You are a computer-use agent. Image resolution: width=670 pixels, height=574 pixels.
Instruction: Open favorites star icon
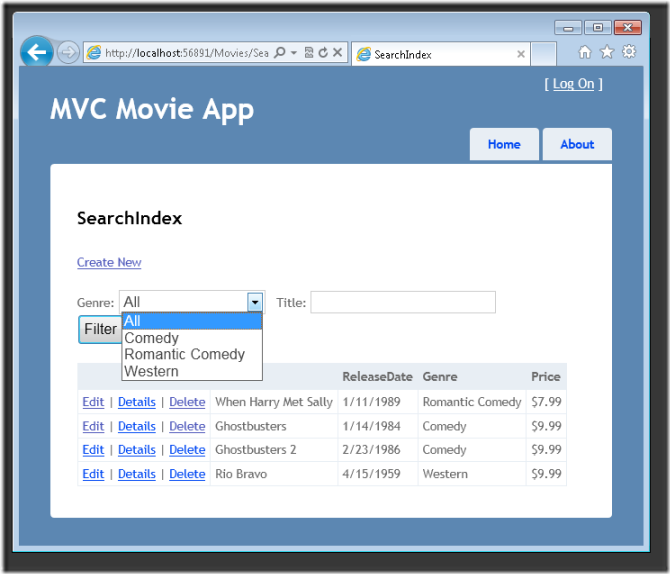(x=606, y=52)
